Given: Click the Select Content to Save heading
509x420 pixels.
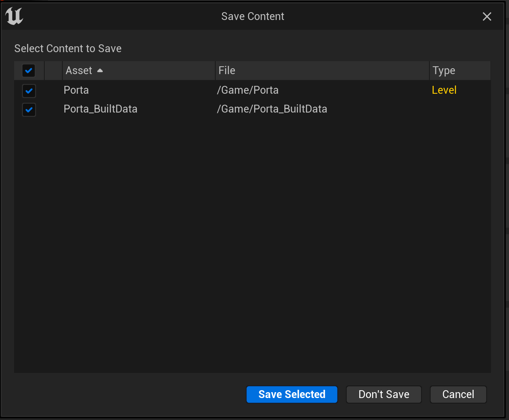Looking at the screenshot, I should click(x=68, y=49).
